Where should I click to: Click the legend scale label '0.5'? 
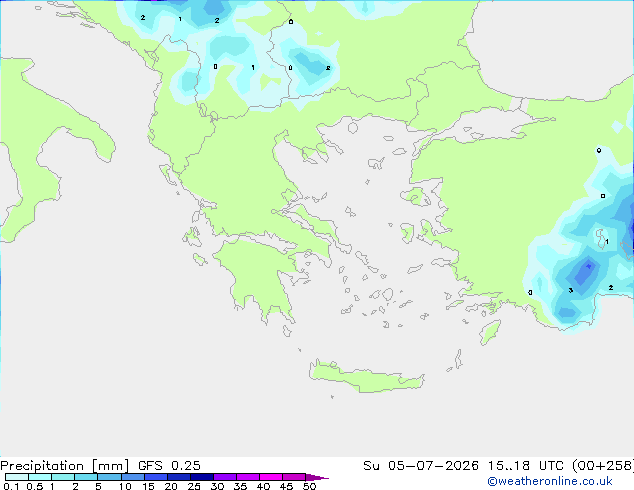tap(34, 486)
